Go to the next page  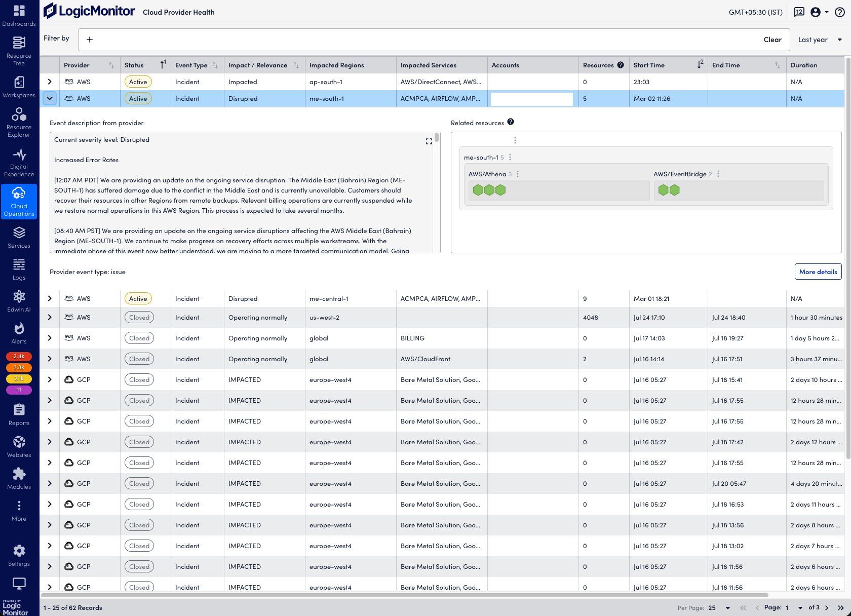(827, 608)
